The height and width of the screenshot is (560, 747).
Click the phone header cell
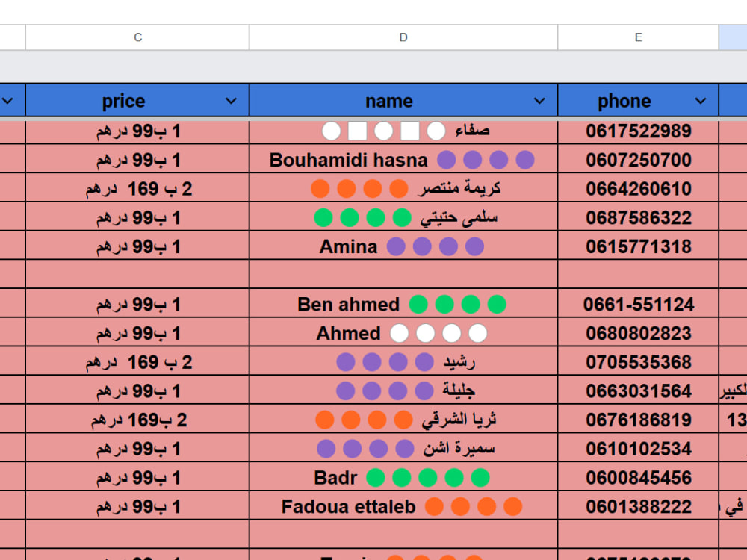tap(639, 101)
